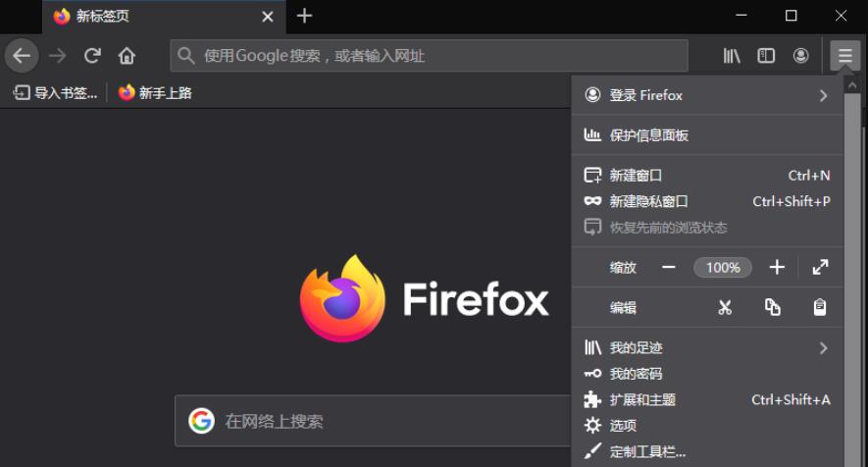Viewport: 868px width, 467px height.
Task: Paste with the clipboard icon
Action: [820, 307]
